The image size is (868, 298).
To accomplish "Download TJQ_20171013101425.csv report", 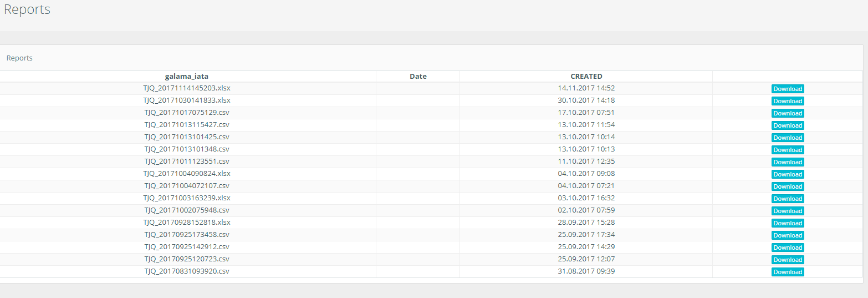I will point(787,138).
